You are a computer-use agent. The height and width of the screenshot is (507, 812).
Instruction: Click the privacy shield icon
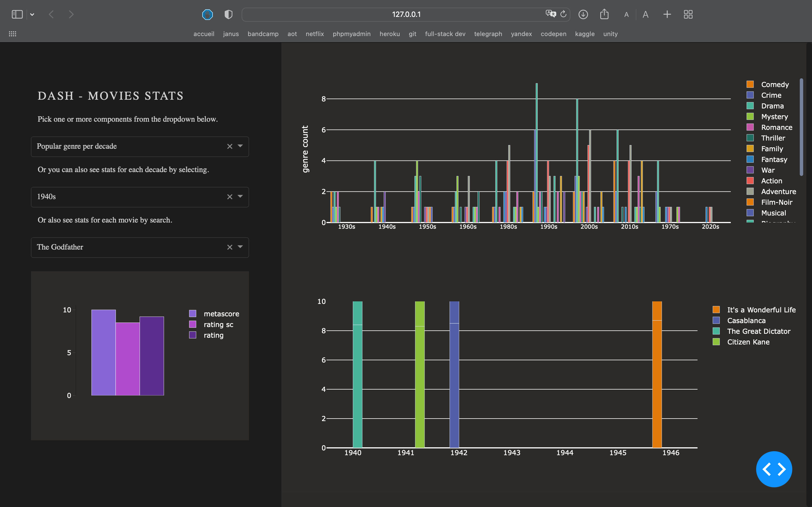[x=228, y=14]
